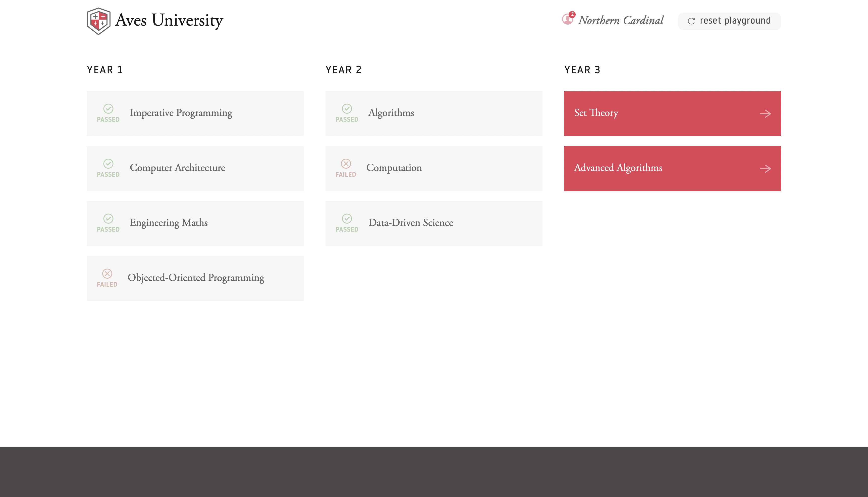
Task: Click the PASSED label beside Algorithms
Action: (347, 119)
